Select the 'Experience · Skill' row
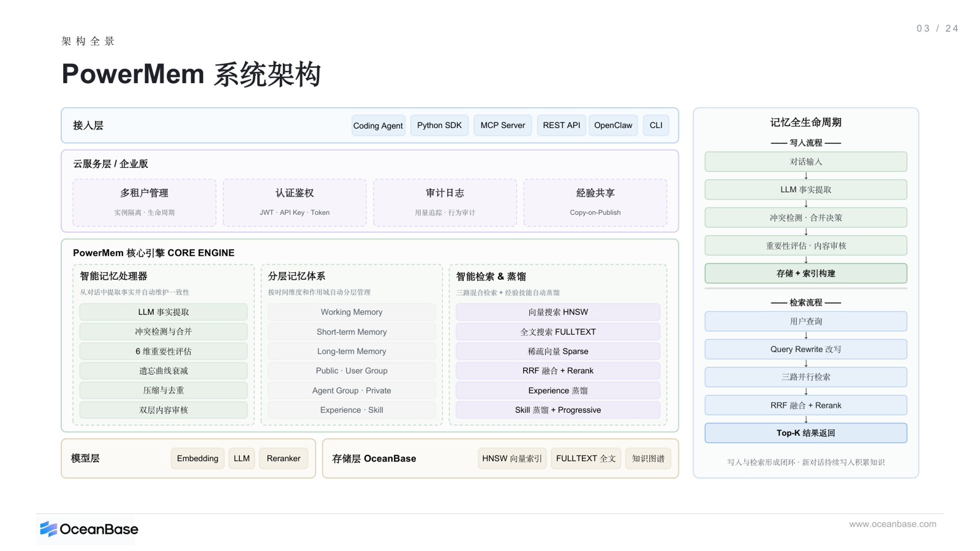 coord(352,410)
